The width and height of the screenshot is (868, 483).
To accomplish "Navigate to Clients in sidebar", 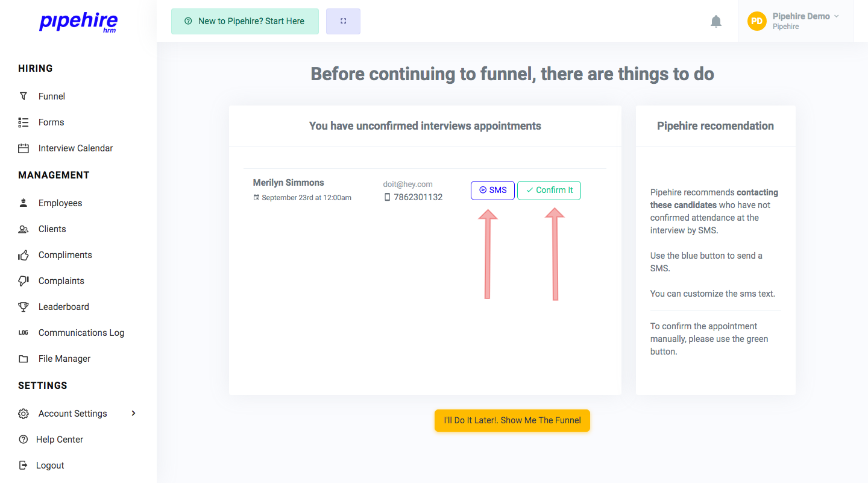I will (52, 229).
